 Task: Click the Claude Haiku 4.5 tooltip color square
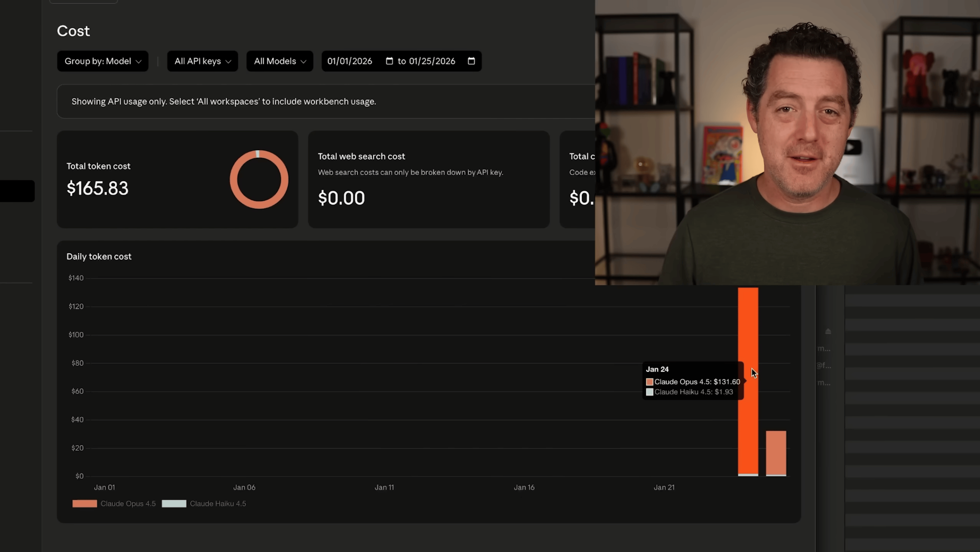649,392
